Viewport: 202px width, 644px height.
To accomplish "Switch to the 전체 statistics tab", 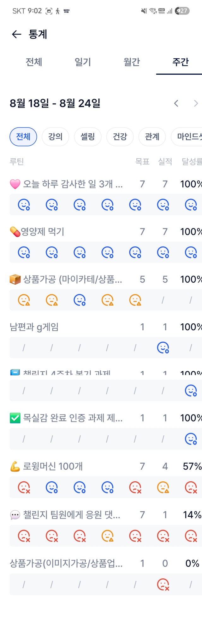I will [x=34, y=62].
